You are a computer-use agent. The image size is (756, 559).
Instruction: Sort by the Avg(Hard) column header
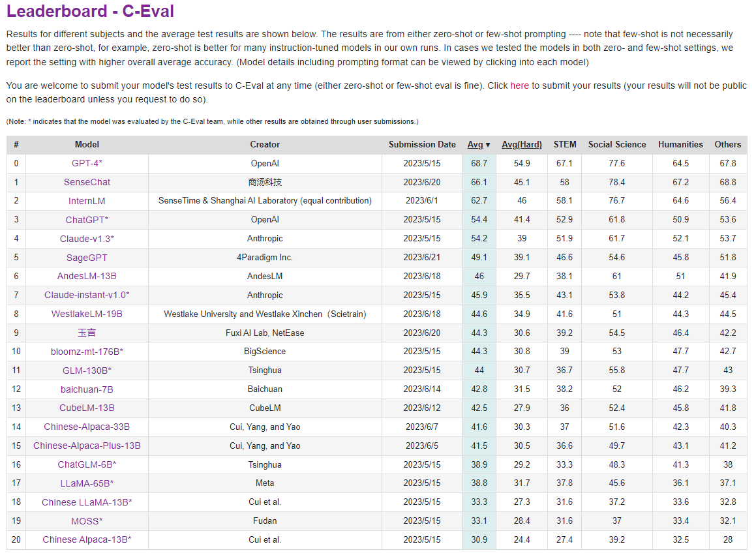(x=521, y=145)
